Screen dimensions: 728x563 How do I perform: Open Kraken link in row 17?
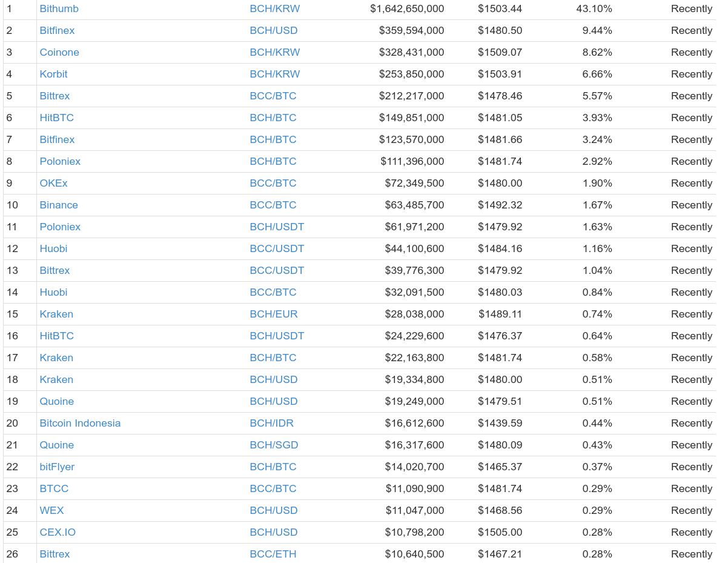tap(56, 358)
